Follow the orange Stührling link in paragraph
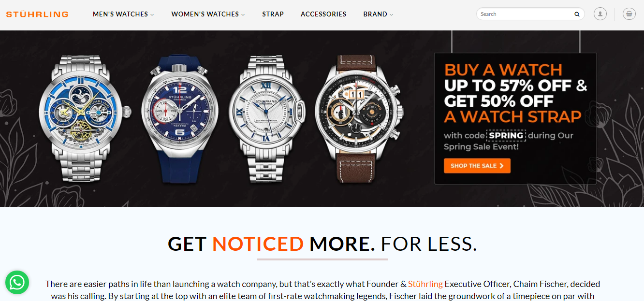Viewport: 644px width, 301px height. 425,284
